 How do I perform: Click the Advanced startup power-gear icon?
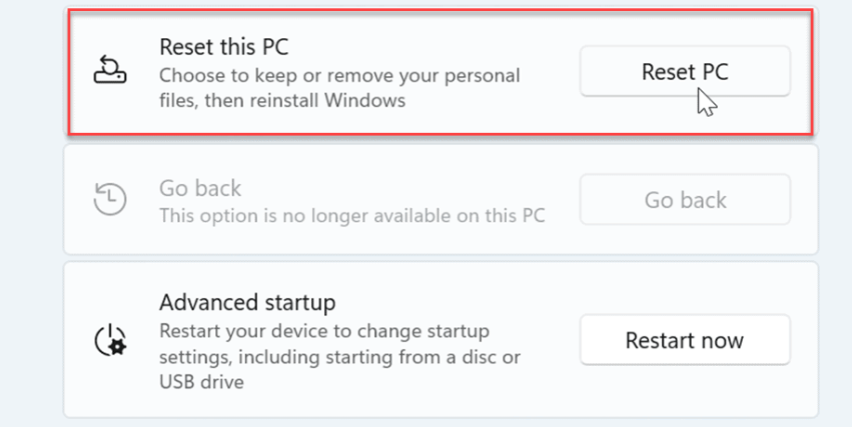(108, 341)
